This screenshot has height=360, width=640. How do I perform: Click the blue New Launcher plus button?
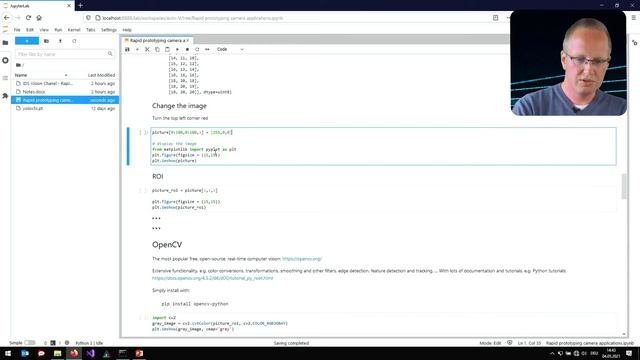pyautogui.click(x=27, y=41)
